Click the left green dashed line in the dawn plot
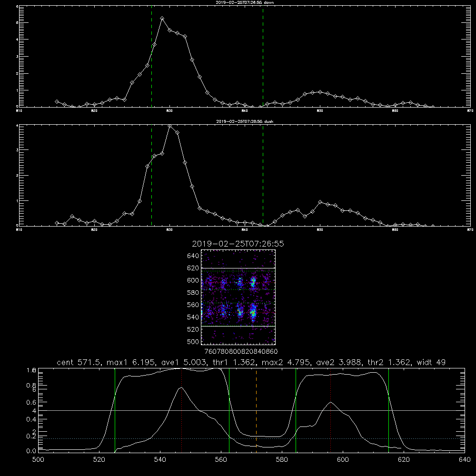 (x=151, y=56)
